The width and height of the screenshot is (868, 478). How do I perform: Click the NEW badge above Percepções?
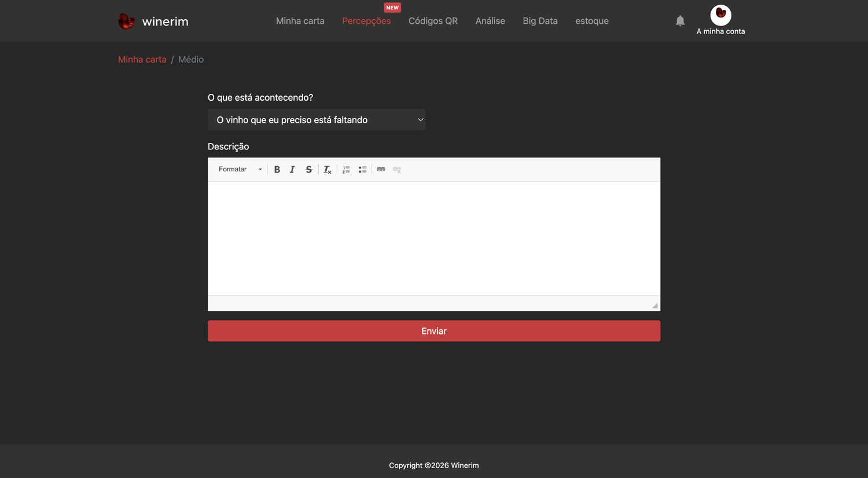(392, 8)
